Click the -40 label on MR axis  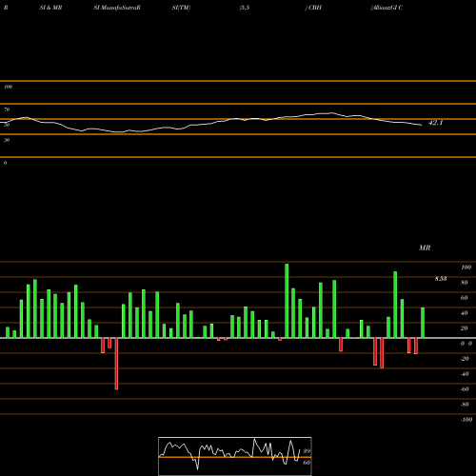[465, 374]
